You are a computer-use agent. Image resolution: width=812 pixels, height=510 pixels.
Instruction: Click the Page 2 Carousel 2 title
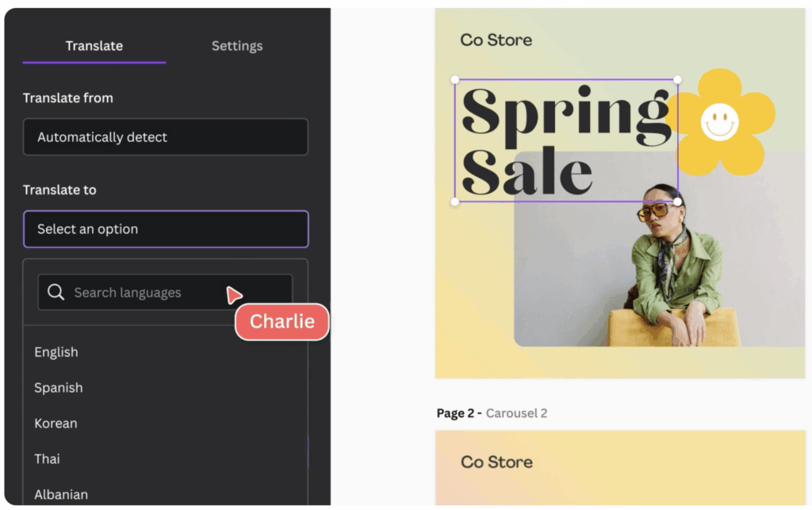coord(492,412)
